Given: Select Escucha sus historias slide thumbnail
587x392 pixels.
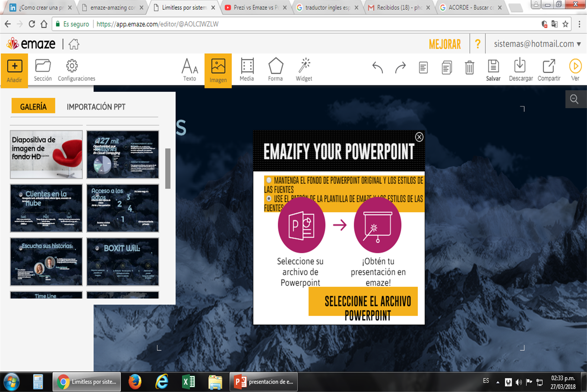Looking at the screenshot, I should coord(46,262).
